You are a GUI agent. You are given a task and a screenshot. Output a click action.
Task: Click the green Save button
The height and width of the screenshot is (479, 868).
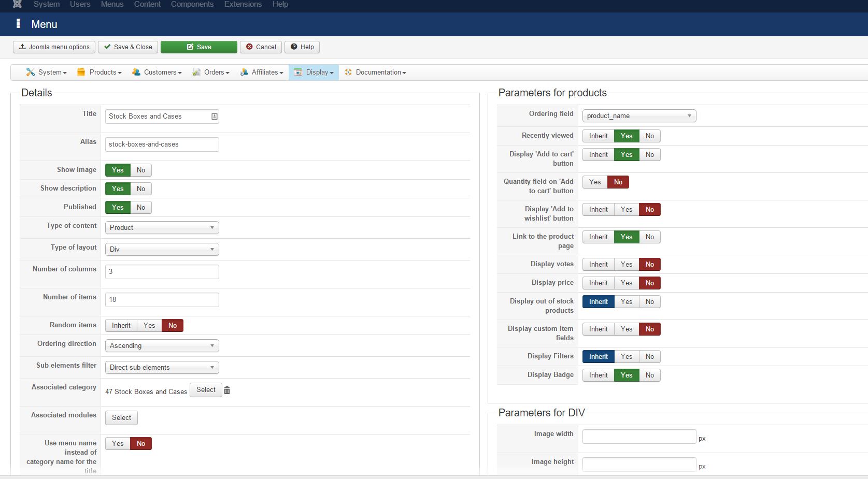(199, 47)
